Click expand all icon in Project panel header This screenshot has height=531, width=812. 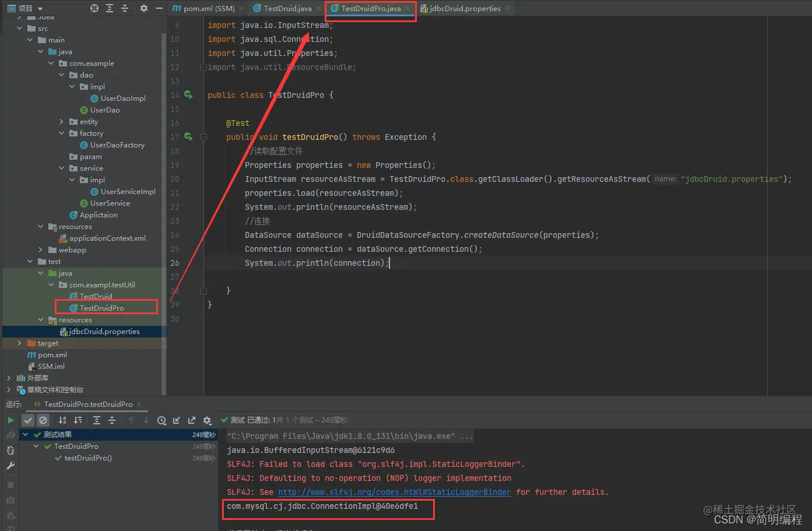tap(110, 8)
